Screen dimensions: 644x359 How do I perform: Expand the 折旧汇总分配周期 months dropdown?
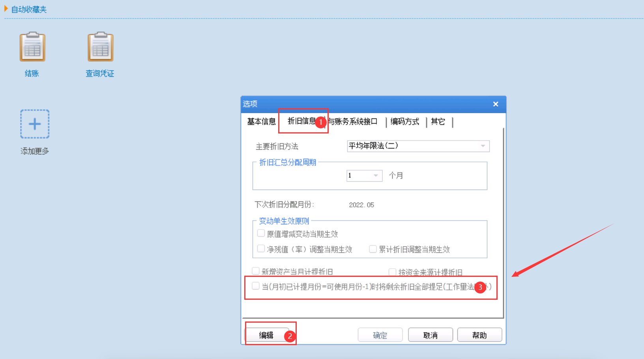coord(376,175)
